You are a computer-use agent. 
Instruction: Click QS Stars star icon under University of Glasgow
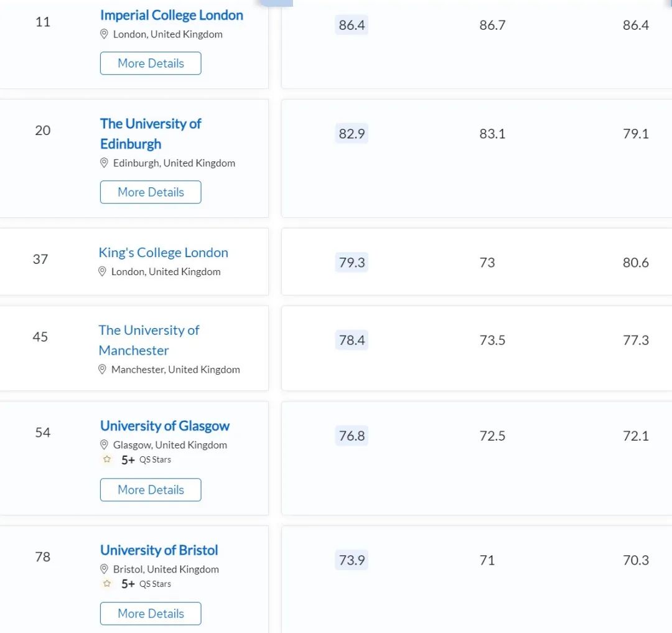tap(107, 460)
